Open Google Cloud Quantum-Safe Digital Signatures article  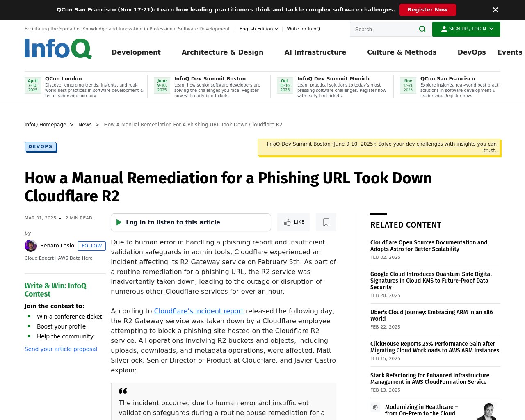pyautogui.click(x=431, y=281)
